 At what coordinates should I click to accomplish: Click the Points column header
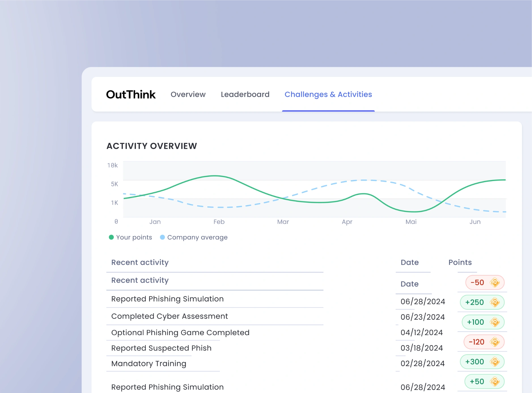coord(460,262)
